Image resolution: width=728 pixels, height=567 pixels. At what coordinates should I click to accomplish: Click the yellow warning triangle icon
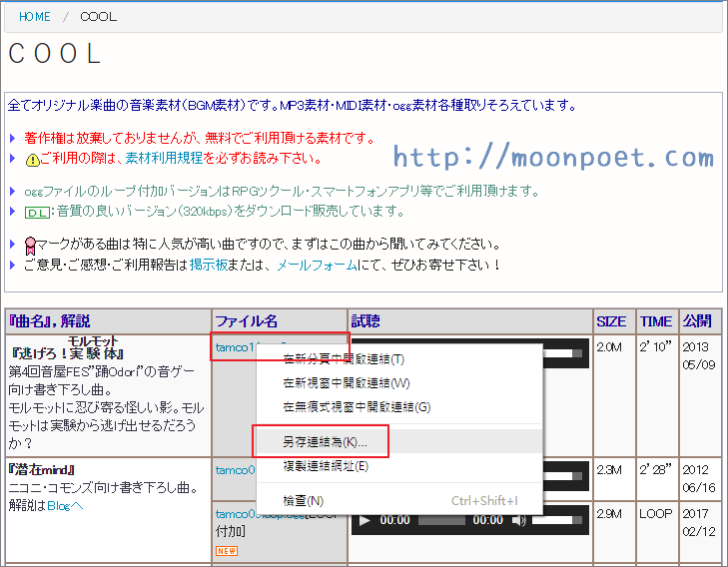pos(31,159)
